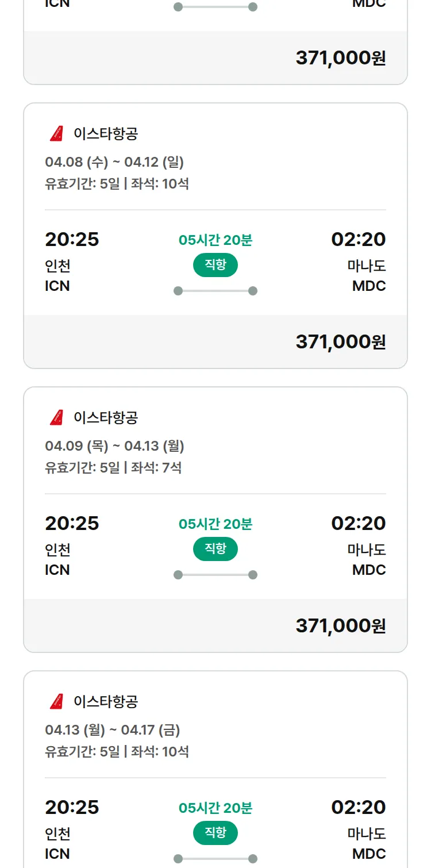431x868 pixels.
Task: Open the 04.09 (목) ~ 04.13 (월) date range
Action: [114, 446]
